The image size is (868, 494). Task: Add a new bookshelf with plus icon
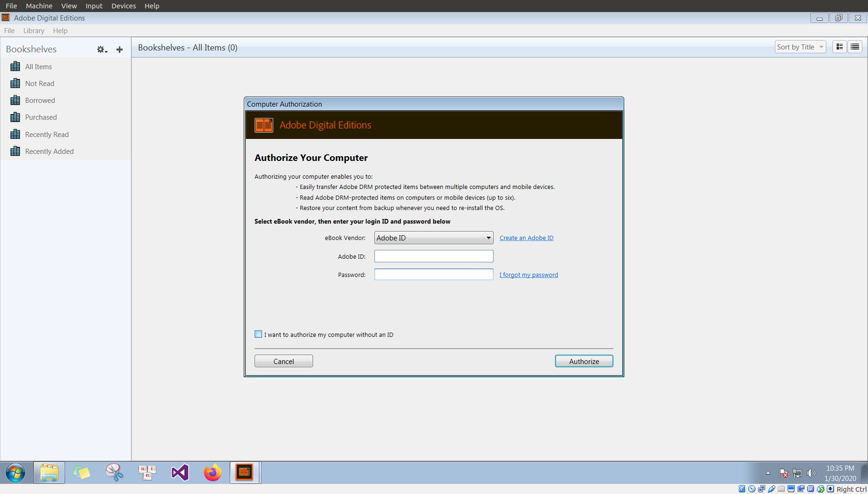(119, 49)
